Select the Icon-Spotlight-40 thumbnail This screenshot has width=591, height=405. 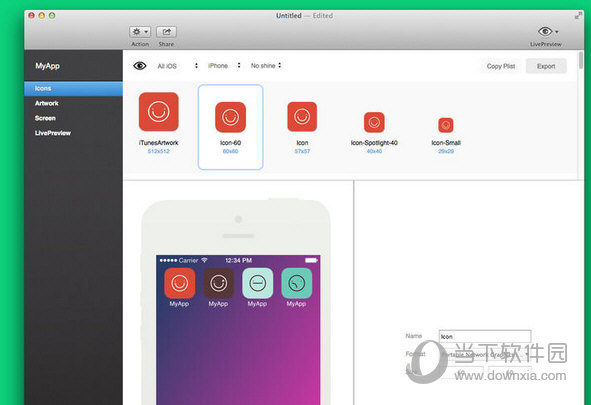374,122
